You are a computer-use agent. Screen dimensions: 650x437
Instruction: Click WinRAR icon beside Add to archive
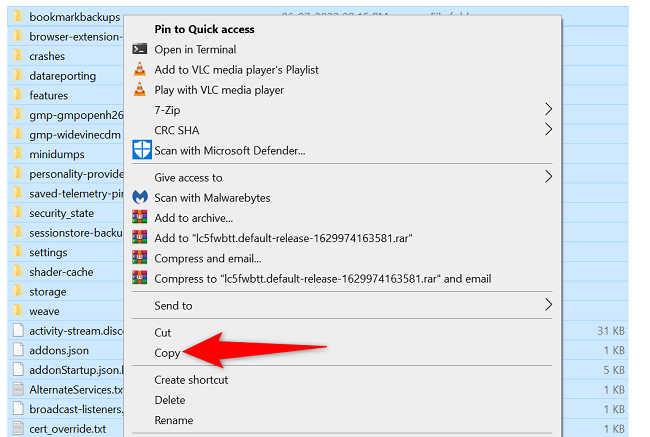coord(141,218)
